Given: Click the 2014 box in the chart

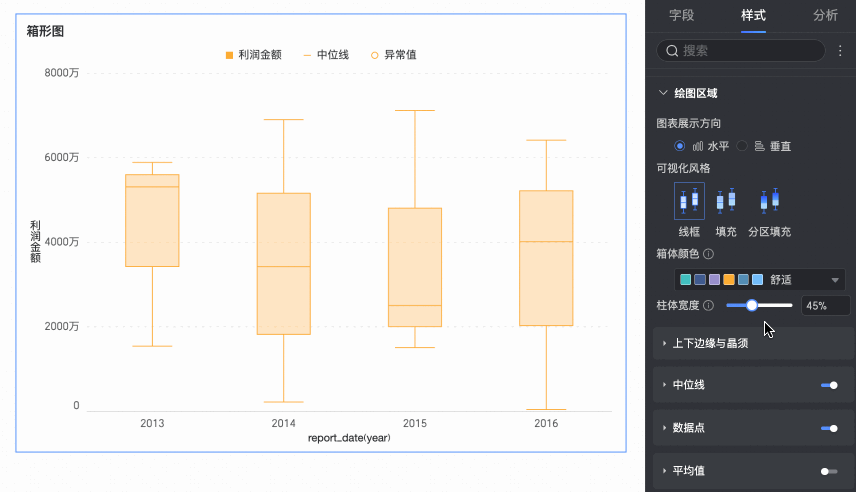Looking at the screenshot, I should coord(284,264).
